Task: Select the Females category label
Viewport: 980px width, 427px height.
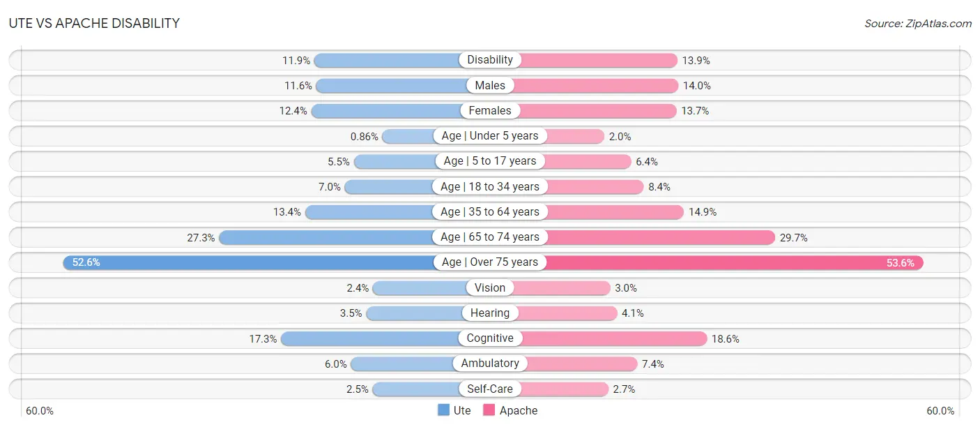Action: (x=490, y=110)
